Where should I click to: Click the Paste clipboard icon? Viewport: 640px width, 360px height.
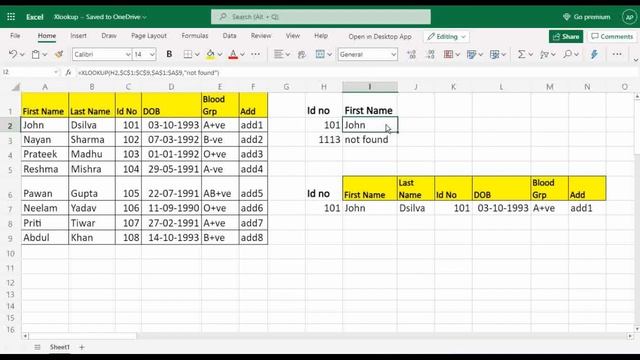click(x=36, y=54)
